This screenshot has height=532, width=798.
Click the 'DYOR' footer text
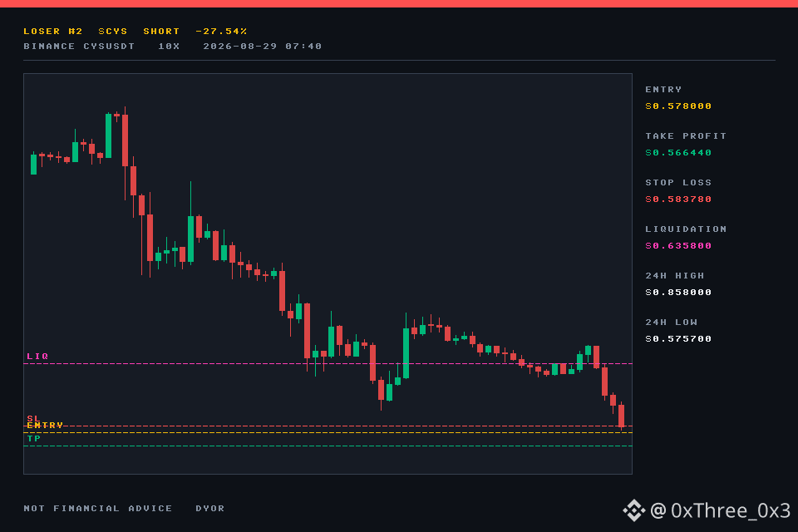210,508
